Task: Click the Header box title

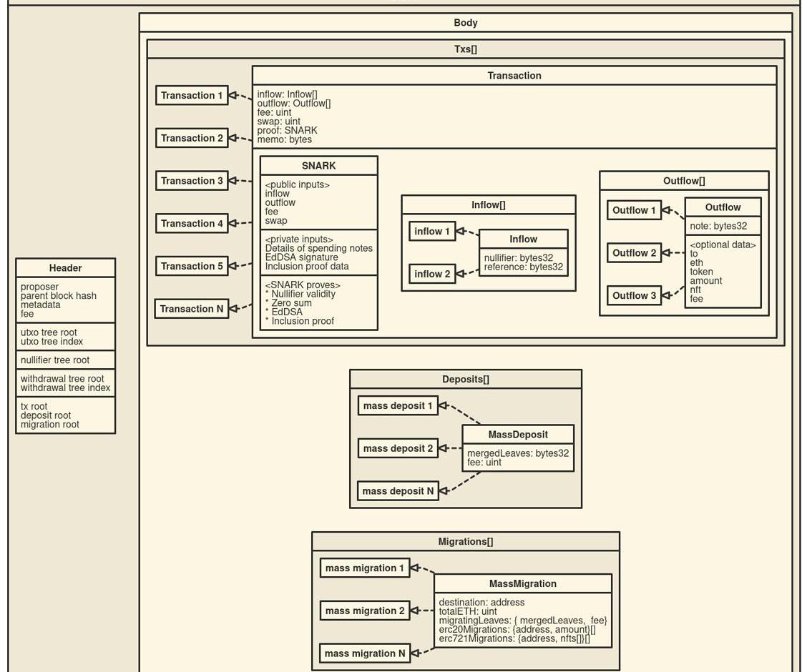Action: pos(65,268)
